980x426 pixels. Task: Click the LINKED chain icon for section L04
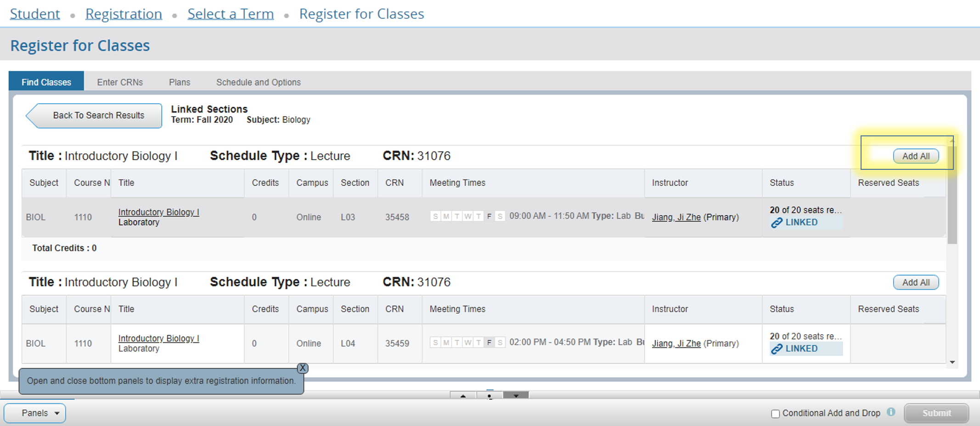point(777,349)
